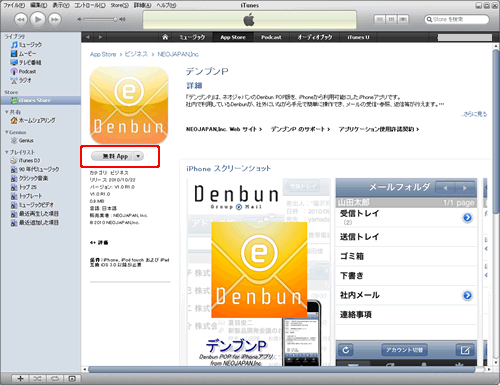Click the 無料 App download button
Viewport: 500px width, 385px height.
click(x=112, y=156)
